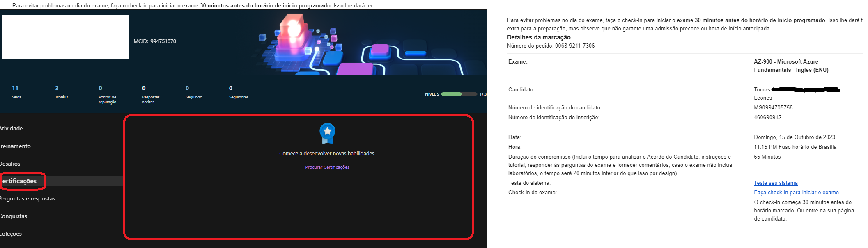Click the Procurar Certificações link
Viewport: 868px width, 248px height.
coord(327,167)
